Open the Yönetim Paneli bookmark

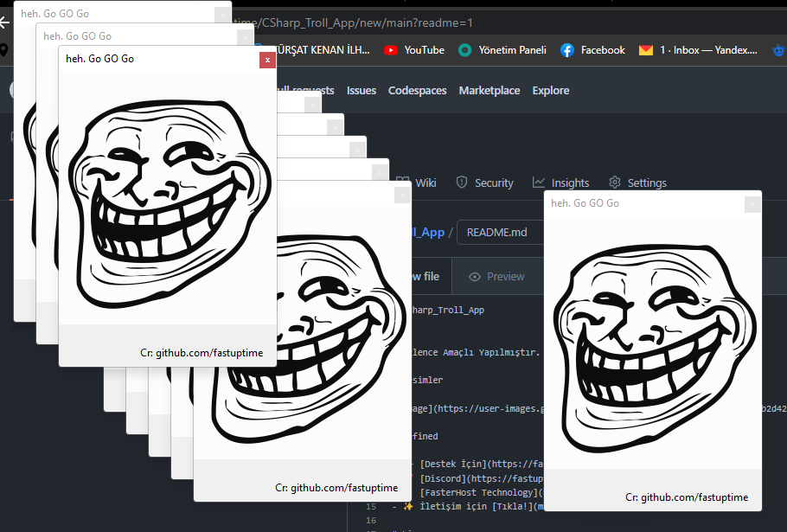point(502,50)
